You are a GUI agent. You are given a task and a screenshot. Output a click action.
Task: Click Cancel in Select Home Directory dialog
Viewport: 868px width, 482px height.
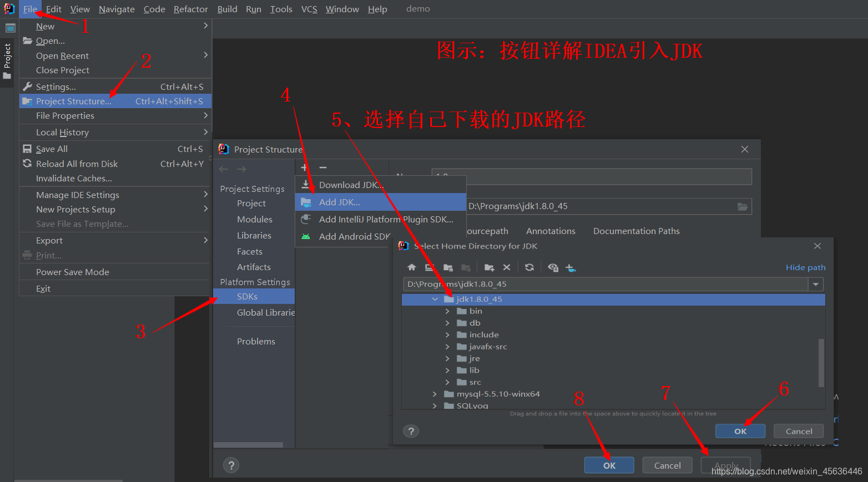click(x=799, y=431)
